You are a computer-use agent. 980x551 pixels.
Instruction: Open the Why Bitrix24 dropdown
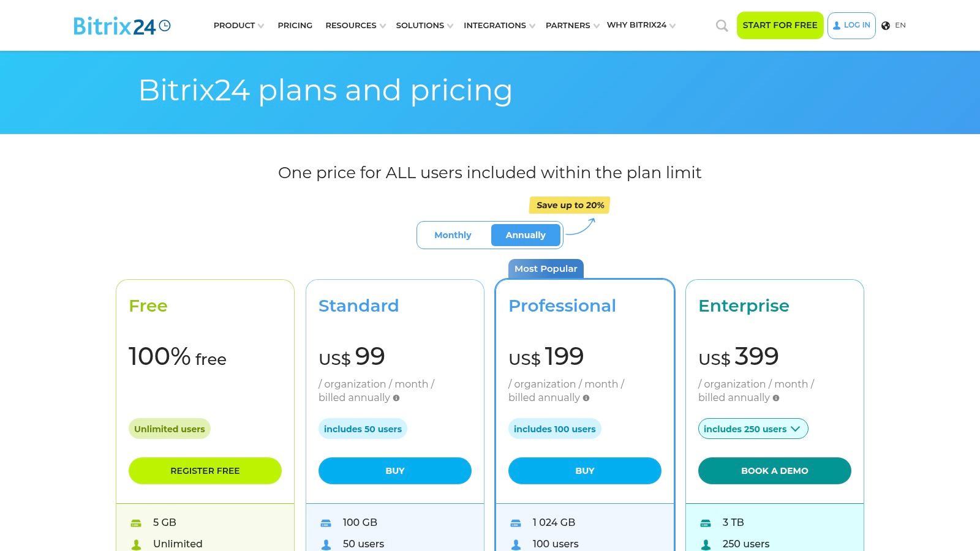pos(641,25)
